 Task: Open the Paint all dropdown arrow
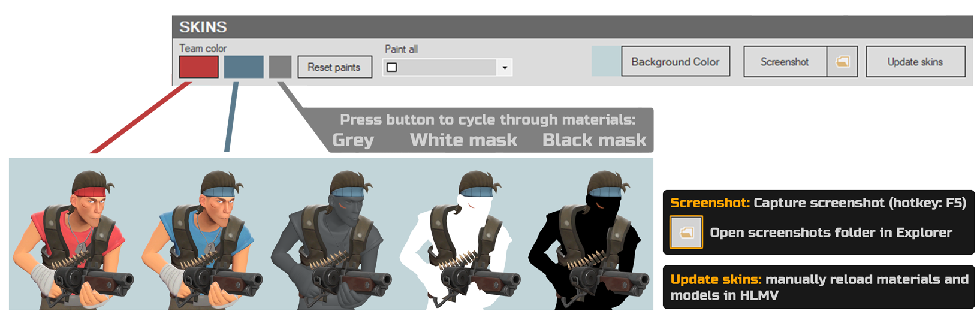[505, 67]
